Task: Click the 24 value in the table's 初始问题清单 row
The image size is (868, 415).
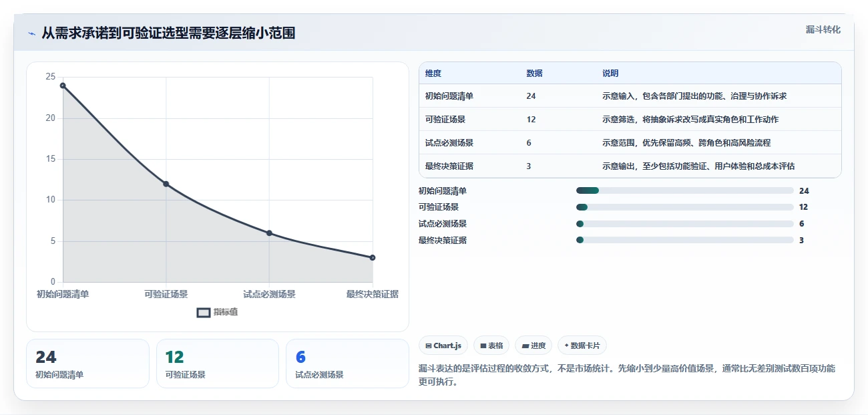Action: (531, 96)
